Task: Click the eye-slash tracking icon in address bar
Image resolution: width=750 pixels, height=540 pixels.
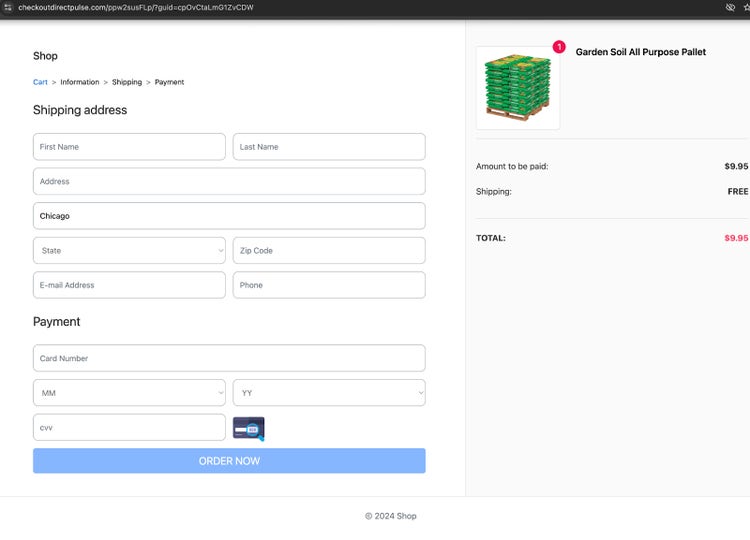Action: (730, 7)
